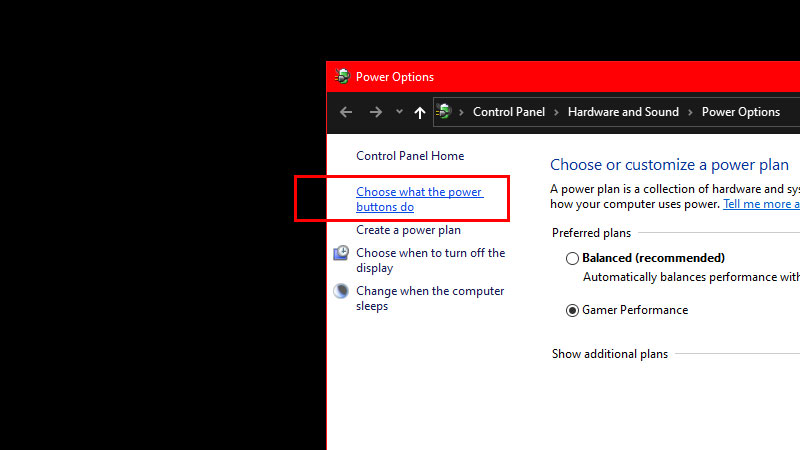Open Hardware and Sound breadcrumb
Viewport: 800px width, 450px height.
[623, 112]
